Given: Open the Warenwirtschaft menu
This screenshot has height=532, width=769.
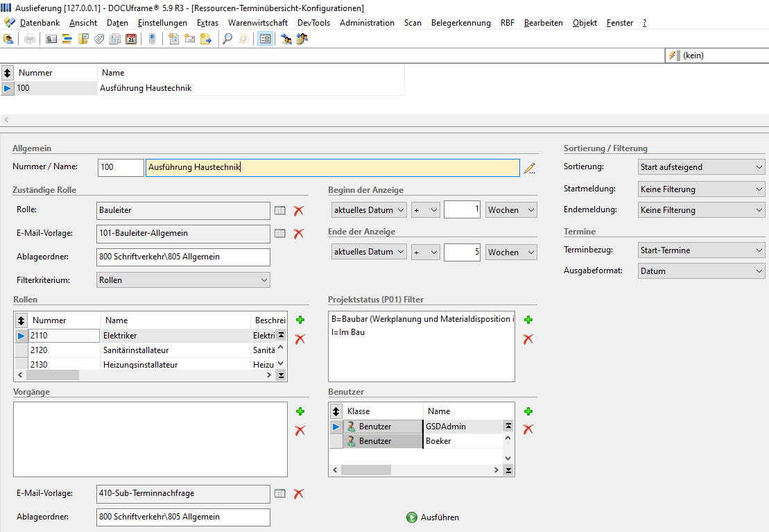Looking at the screenshot, I should [x=258, y=23].
